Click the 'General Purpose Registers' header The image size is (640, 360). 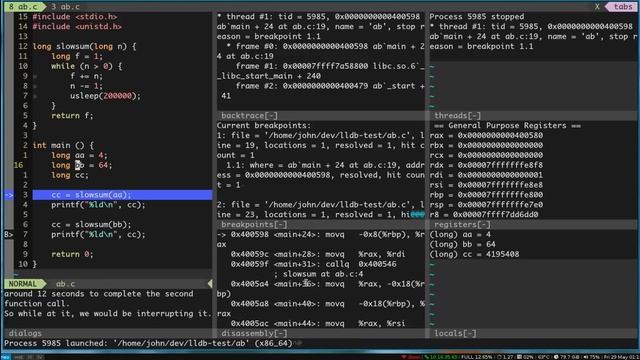[x=507, y=126]
